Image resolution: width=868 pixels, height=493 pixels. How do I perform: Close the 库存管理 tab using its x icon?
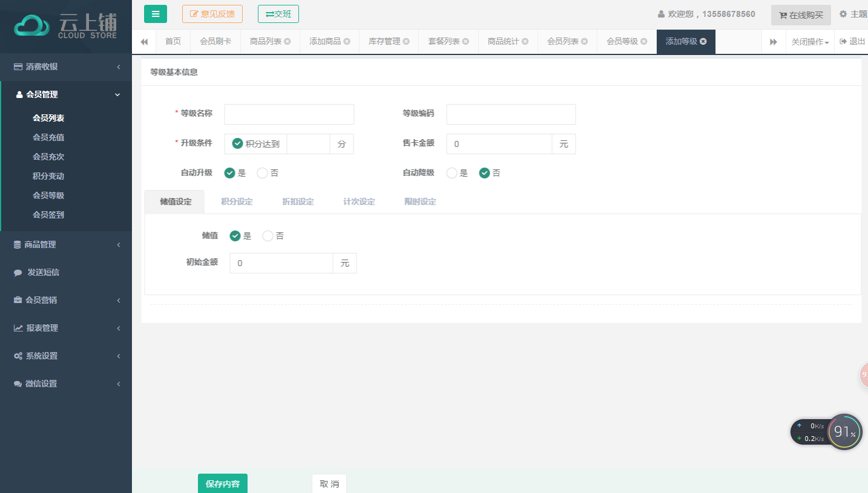(x=406, y=42)
